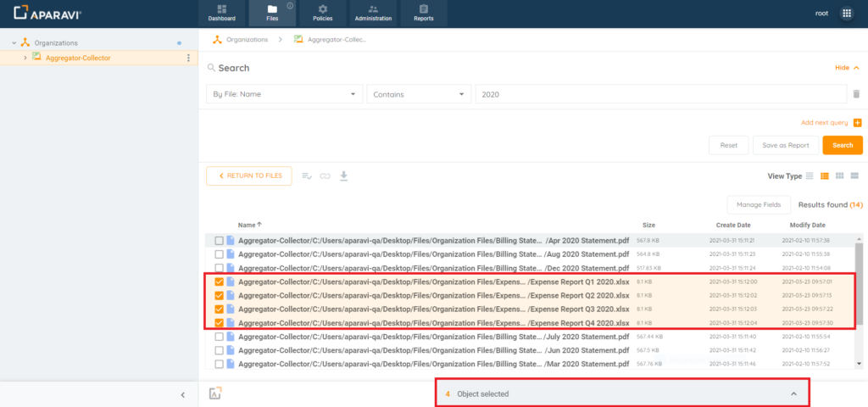Viewport: 868px width, 407px height.
Task: Sort by Create Date column header
Action: (733, 226)
